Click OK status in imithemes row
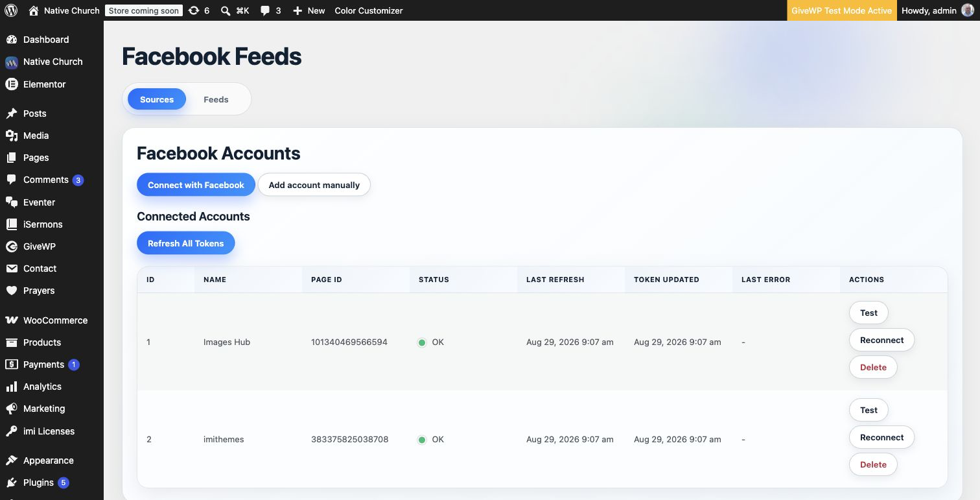The width and height of the screenshot is (980, 500). pos(431,439)
